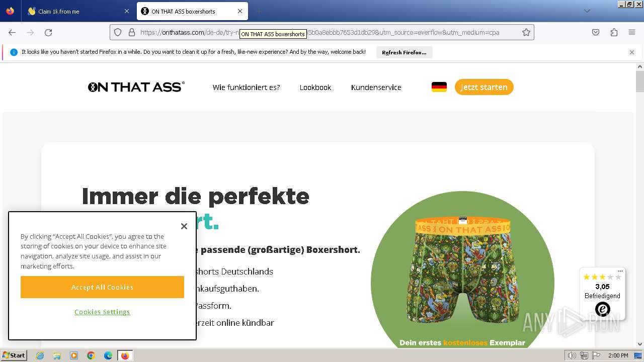Screen dimensions: 644x362
Task: Focus the URL address bar
Action: click(x=322, y=32)
